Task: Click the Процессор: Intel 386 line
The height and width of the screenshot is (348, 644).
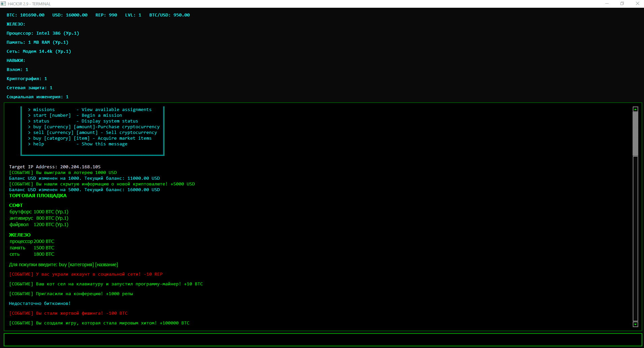Action: click(43, 33)
